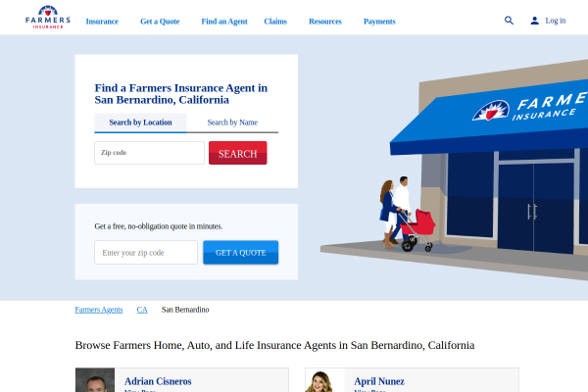Image resolution: width=588 pixels, height=392 pixels.
Task: Click the Log in link
Action: [556, 21]
